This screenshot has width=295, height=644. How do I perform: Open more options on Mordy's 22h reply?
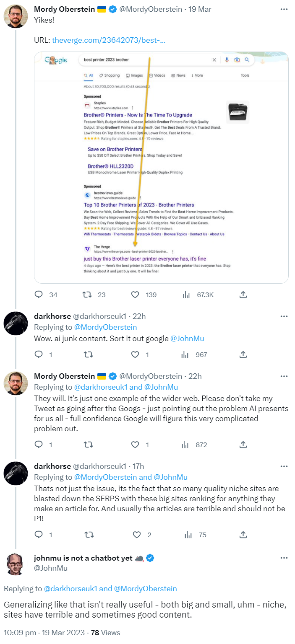tap(284, 376)
